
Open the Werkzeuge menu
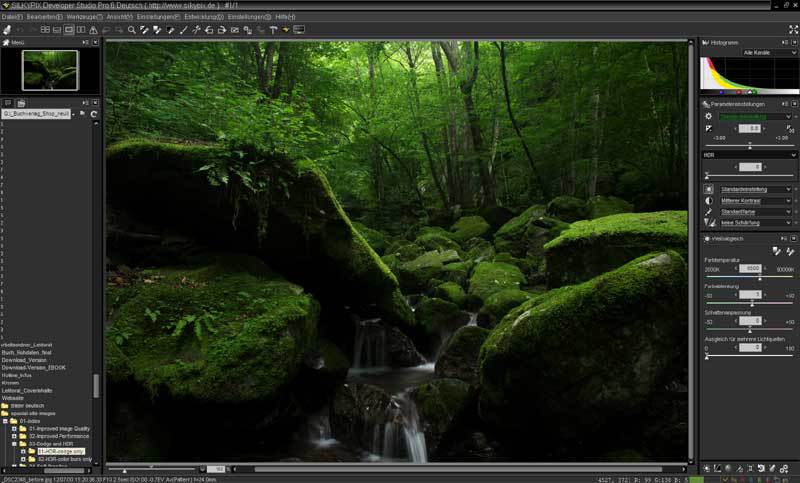coord(84,17)
